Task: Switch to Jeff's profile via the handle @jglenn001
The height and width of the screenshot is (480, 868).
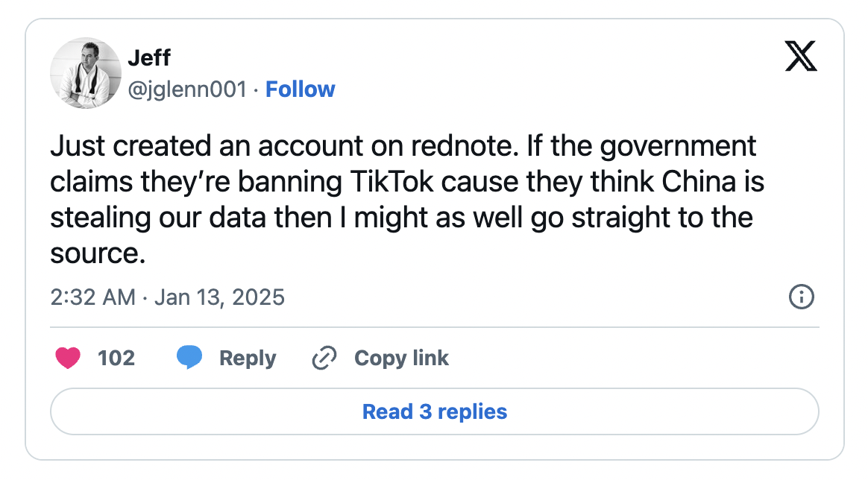Action: 189,89
